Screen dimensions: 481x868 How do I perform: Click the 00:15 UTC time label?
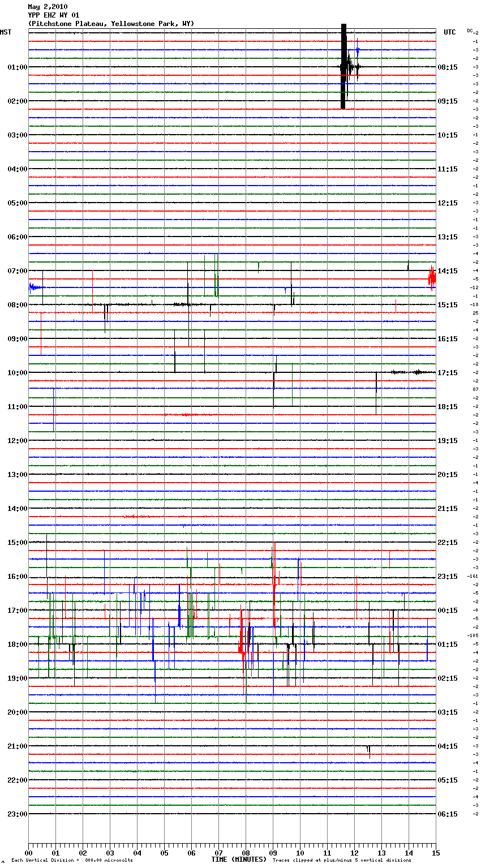click(x=448, y=611)
